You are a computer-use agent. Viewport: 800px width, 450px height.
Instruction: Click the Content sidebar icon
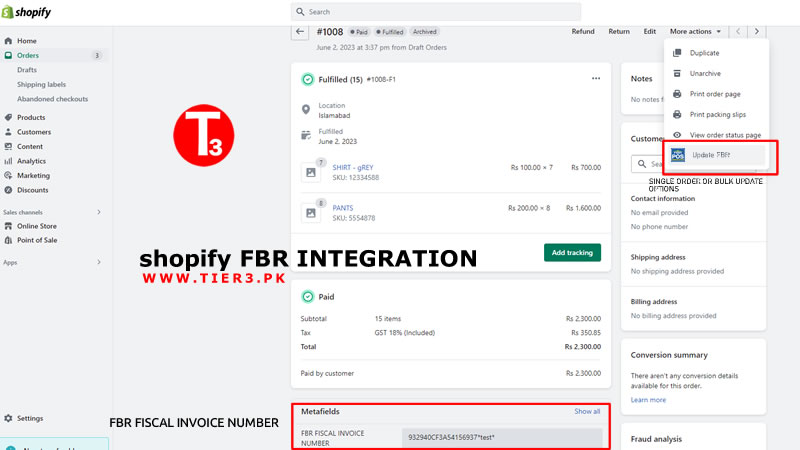click(x=8, y=146)
